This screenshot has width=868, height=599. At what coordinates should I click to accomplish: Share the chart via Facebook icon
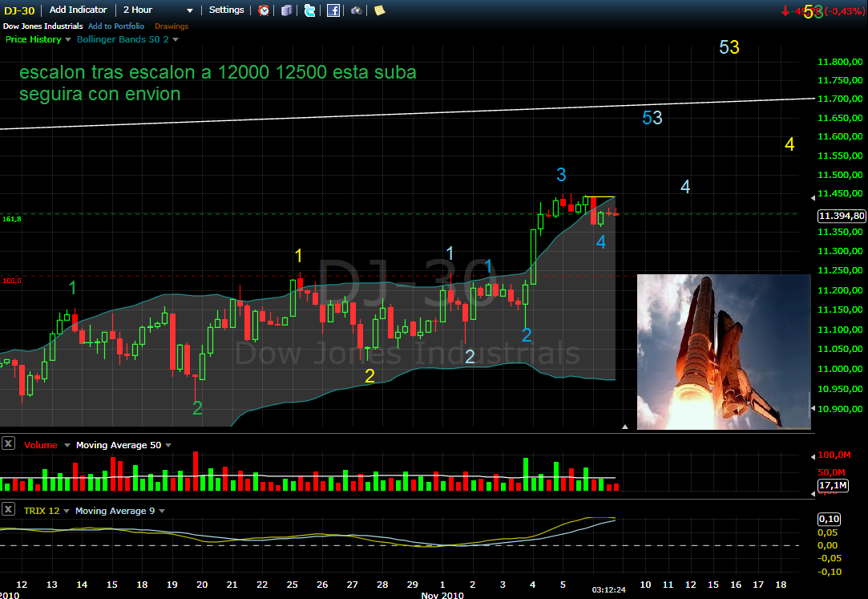pyautogui.click(x=333, y=10)
